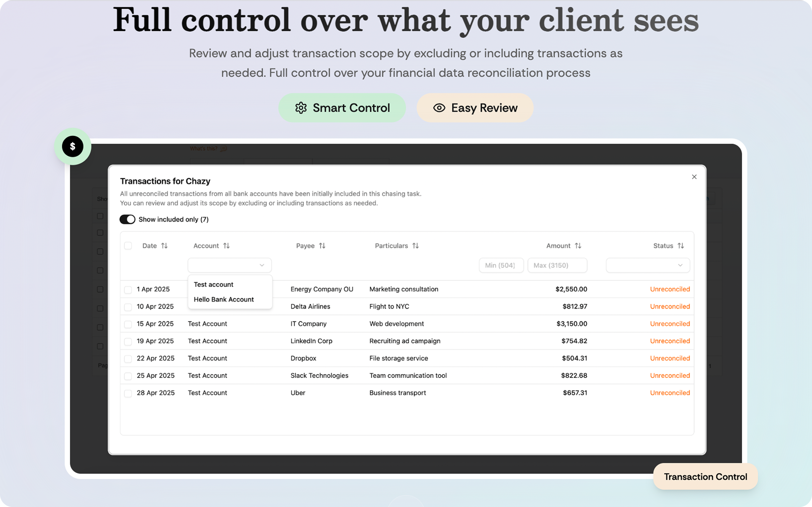Image resolution: width=812 pixels, height=507 pixels.
Task: Check the select-all header checkbox
Action: point(128,246)
